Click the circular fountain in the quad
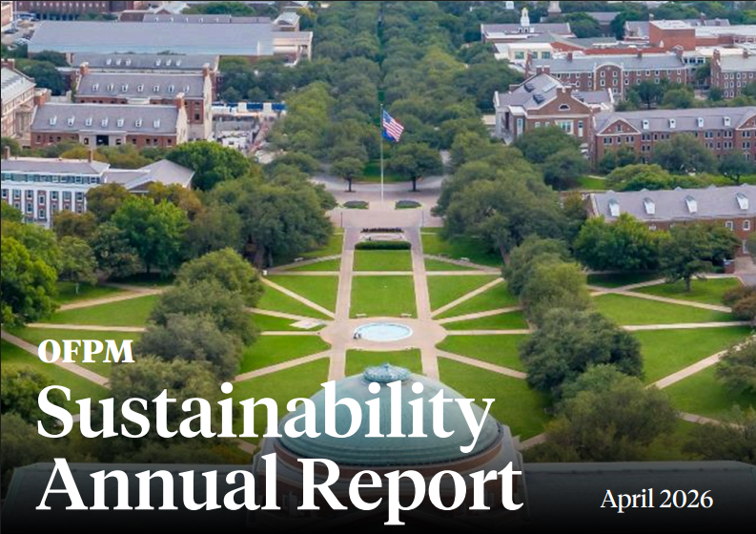 [x=383, y=332]
